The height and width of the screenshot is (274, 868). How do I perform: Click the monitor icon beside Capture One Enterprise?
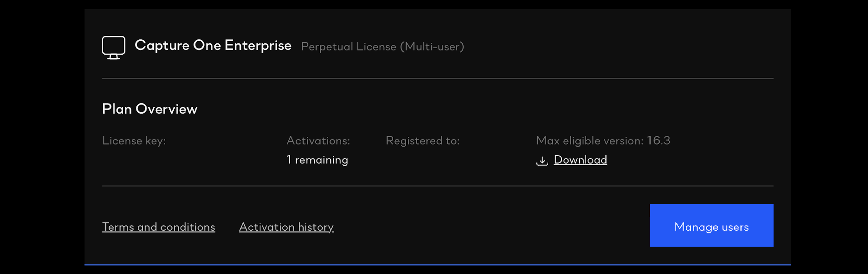coord(114,47)
